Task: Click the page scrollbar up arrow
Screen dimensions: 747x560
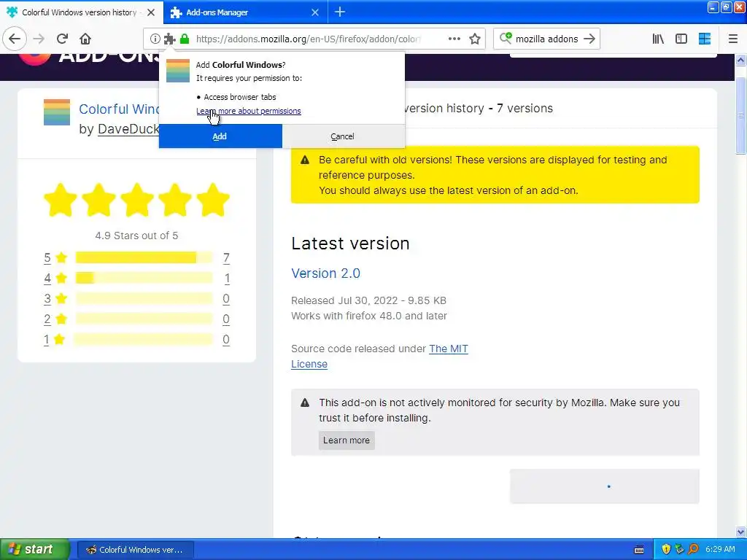Action: pyautogui.click(x=741, y=60)
